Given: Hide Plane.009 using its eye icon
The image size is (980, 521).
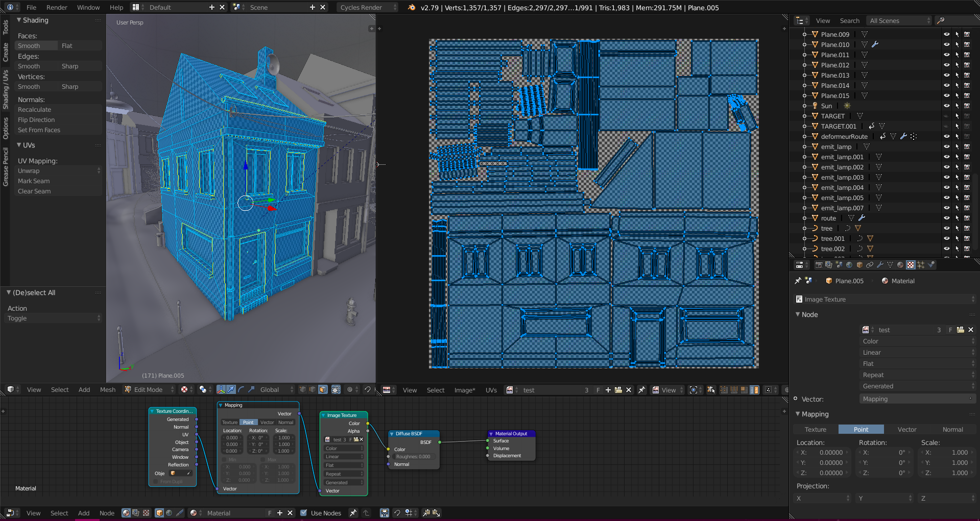Looking at the screenshot, I should [x=946, y=35].
